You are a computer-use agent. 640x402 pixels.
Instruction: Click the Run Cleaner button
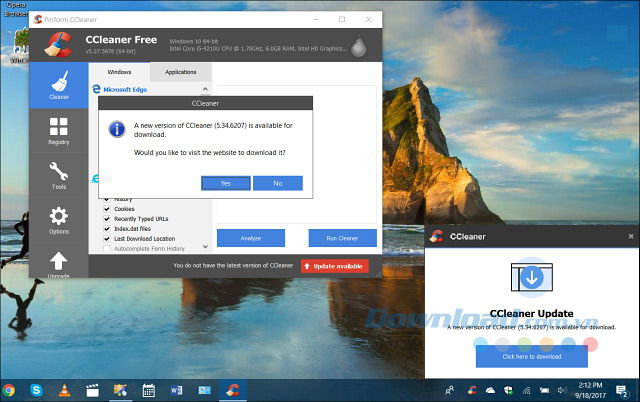[x=342, y=238]
